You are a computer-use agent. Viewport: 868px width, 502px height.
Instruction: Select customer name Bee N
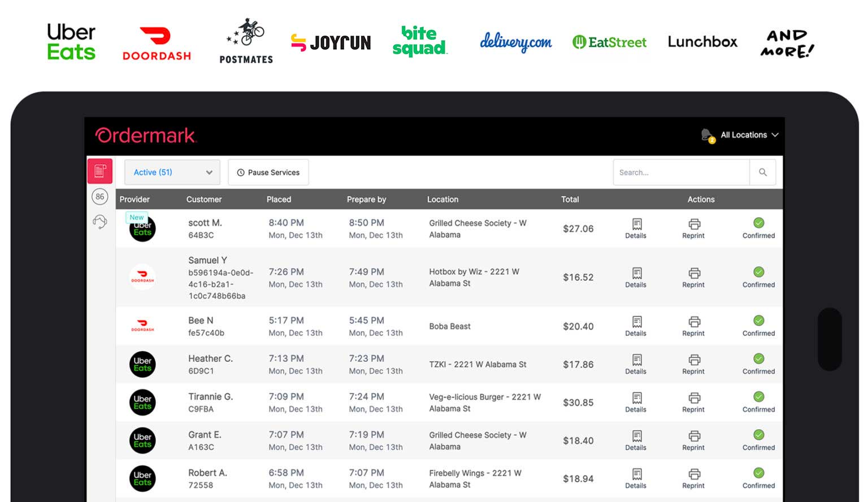pyautogui.click(x=201, y=320)
